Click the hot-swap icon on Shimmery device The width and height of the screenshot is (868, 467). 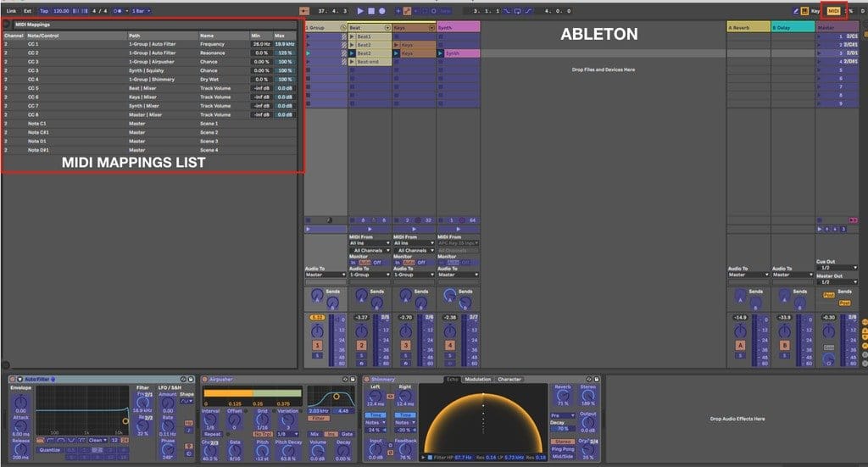click(589, 380)
